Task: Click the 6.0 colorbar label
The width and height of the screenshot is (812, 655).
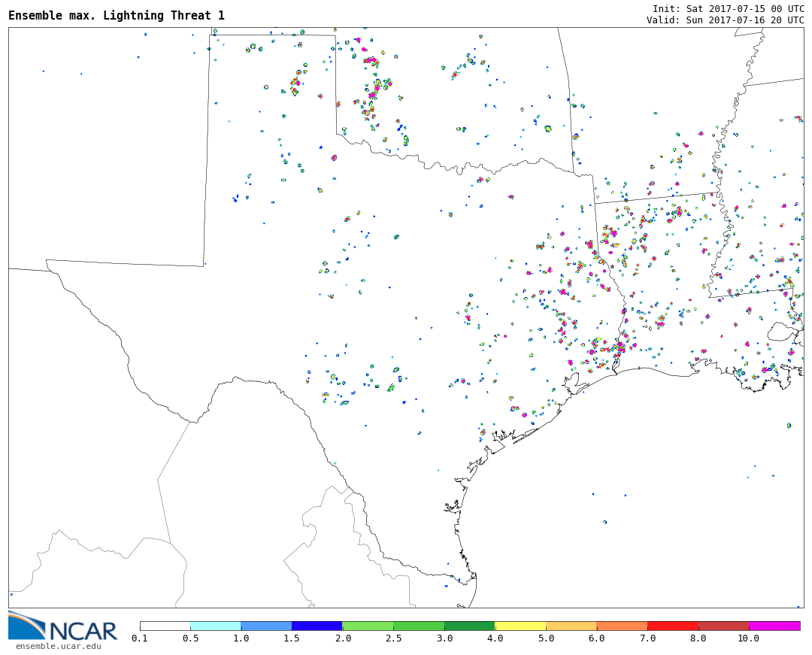Action: [596, 638]
